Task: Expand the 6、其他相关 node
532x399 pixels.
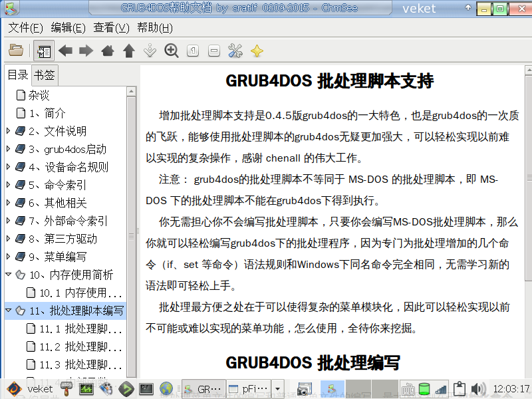Action: tap(9, 203)
